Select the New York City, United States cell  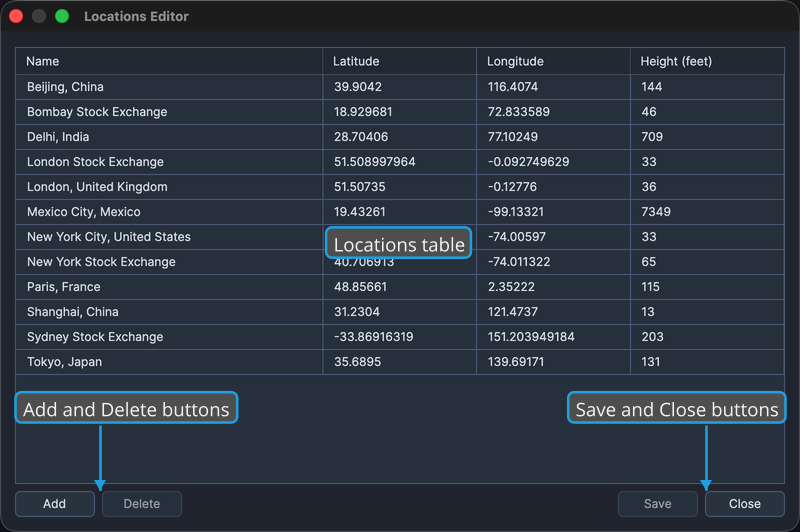(x=169, y=237)
